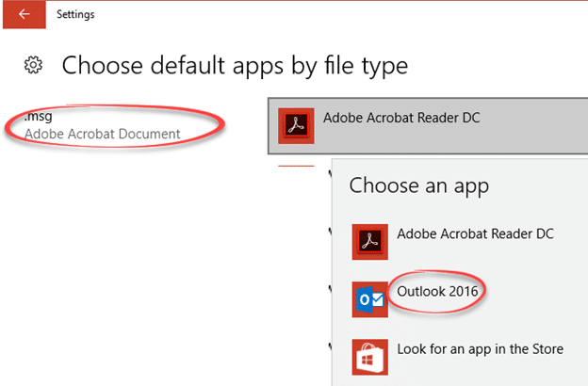Open the Store shopping bag icon
The width and height of the screenshot is (588, 386).
click(x=368, y=356)
